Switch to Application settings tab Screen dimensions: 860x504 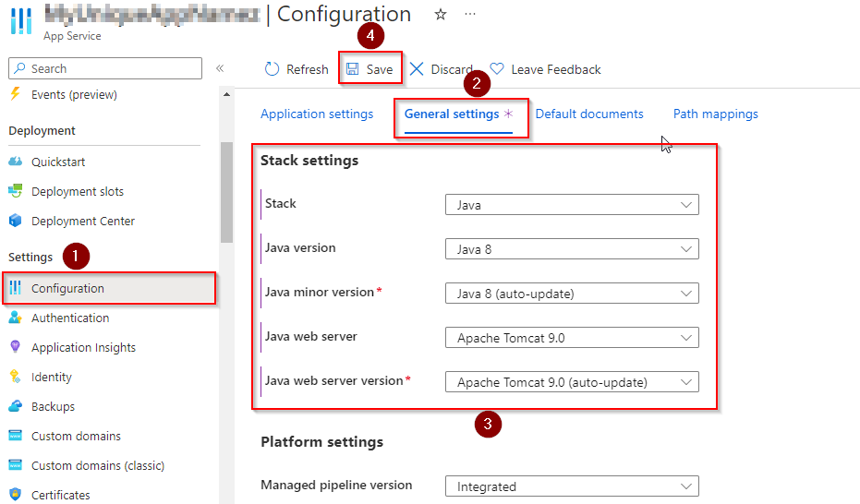pyautogui.click(x=317, y=114)
